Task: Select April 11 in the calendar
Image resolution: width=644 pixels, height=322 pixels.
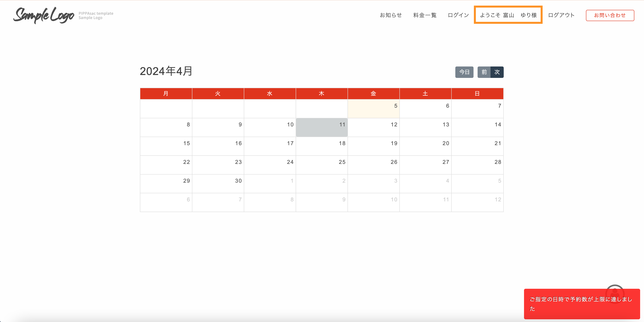Action: tap(321, 127)
